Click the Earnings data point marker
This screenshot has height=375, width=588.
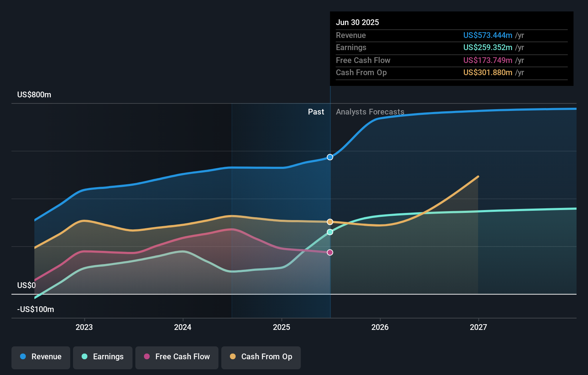click(330, 232)
